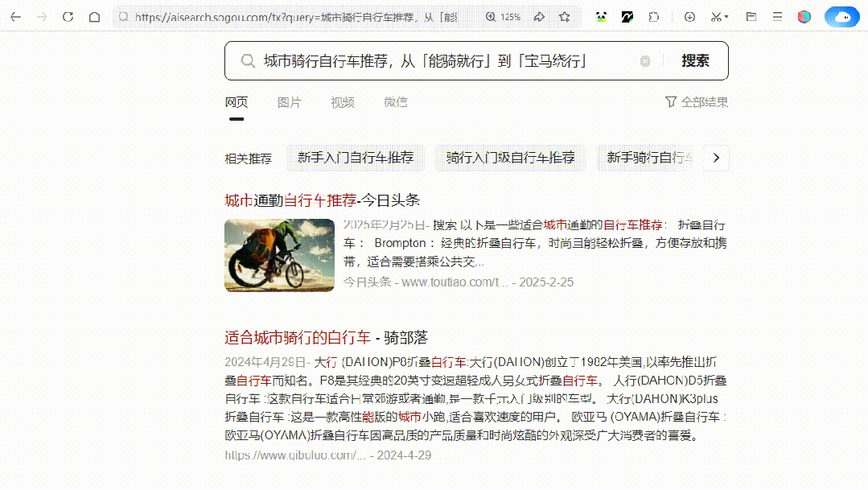
Task: Clear the search box text
Action: [645, 61]
